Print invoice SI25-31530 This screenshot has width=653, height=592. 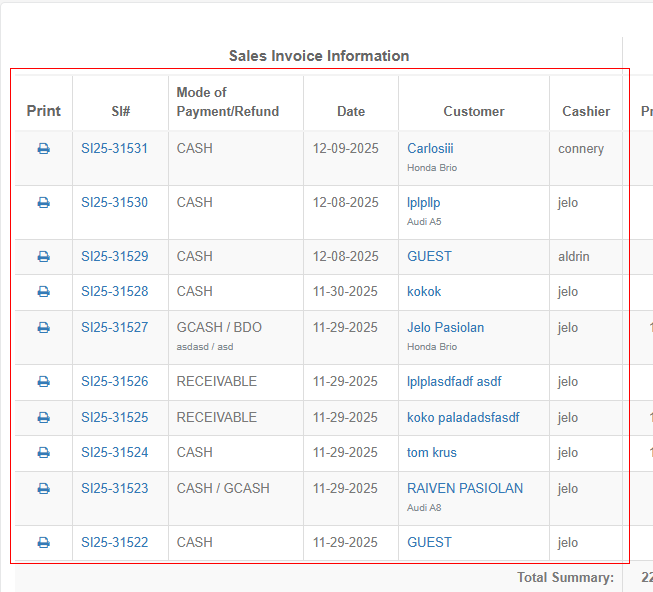point(43,203)
